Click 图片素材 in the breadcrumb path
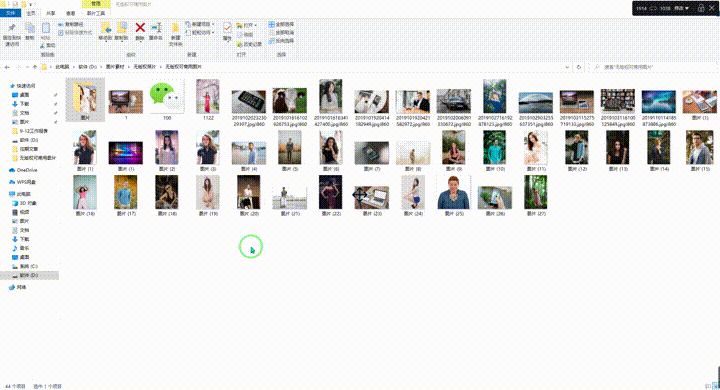 [x=115, y=67]
